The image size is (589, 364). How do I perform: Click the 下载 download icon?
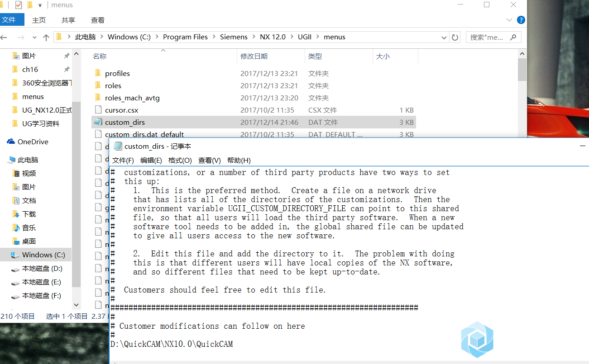tap(16, 214)
